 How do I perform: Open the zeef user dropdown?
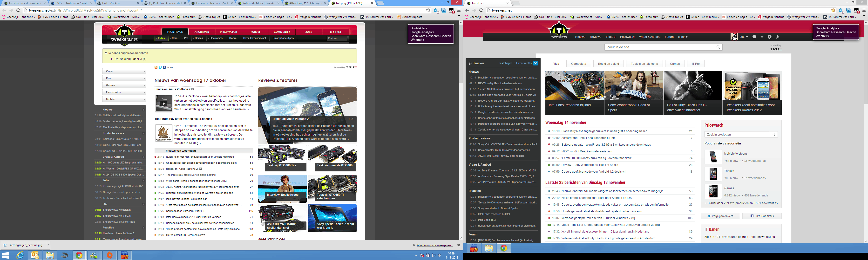tap(744, 37)
